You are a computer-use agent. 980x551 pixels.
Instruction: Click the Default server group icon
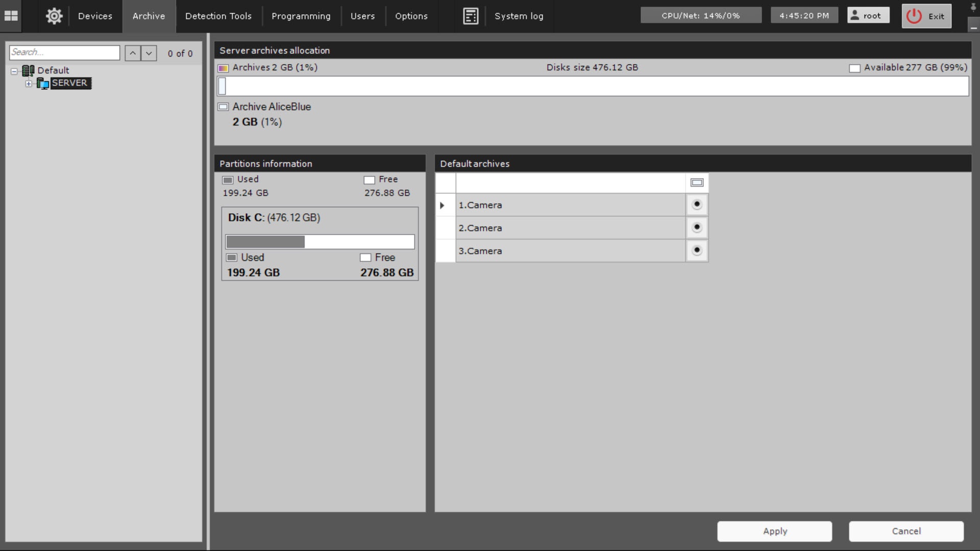(x=28, y=70)
